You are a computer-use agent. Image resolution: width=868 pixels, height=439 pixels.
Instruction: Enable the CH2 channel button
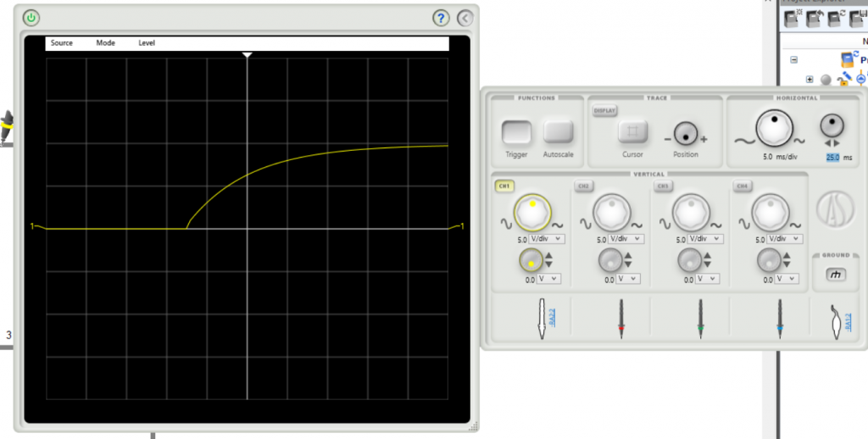(x=583, y=186)
